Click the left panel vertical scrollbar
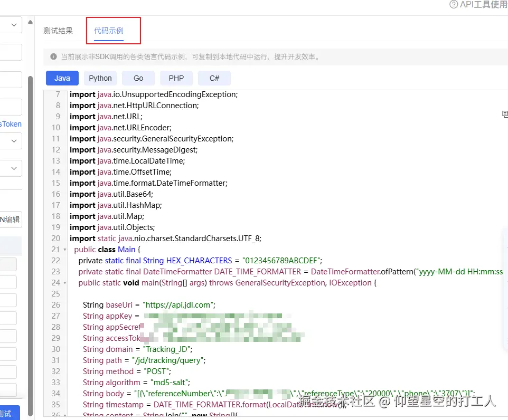The image size is (508, 420). click(30, 246)
